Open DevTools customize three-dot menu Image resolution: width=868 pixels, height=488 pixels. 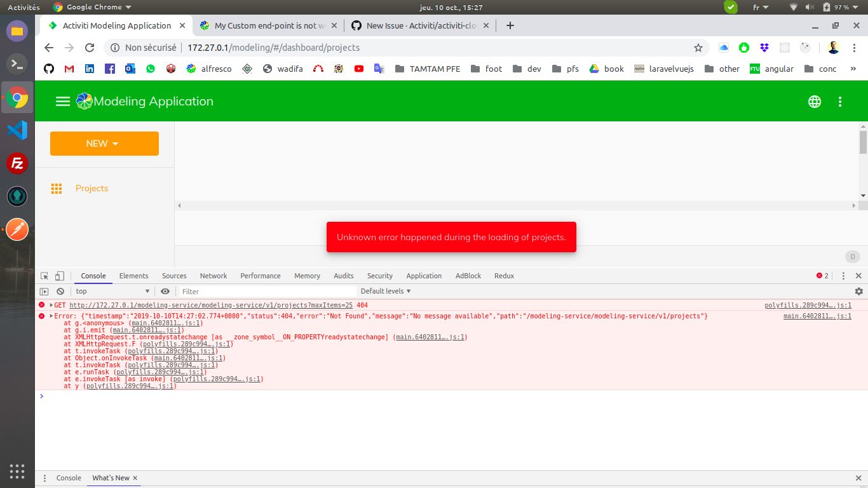point(844,276)
